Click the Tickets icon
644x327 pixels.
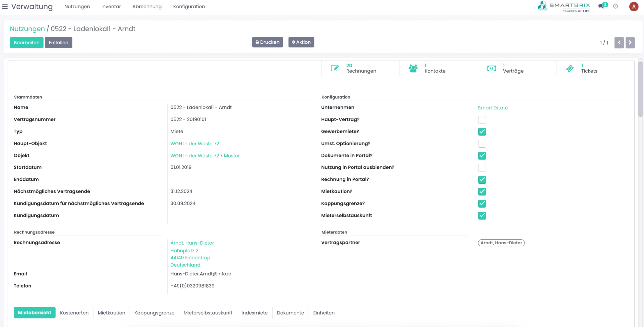pos(570,68)
